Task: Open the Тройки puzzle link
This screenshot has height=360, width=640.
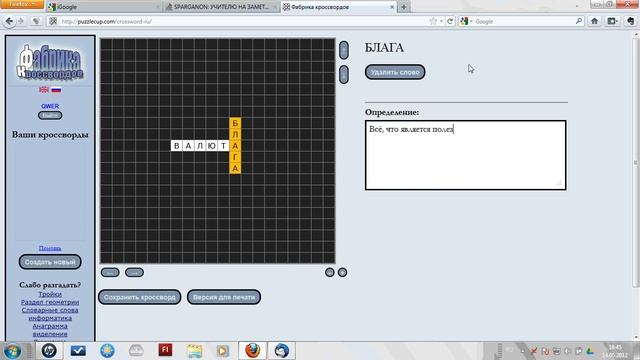Action: point(50,294)
